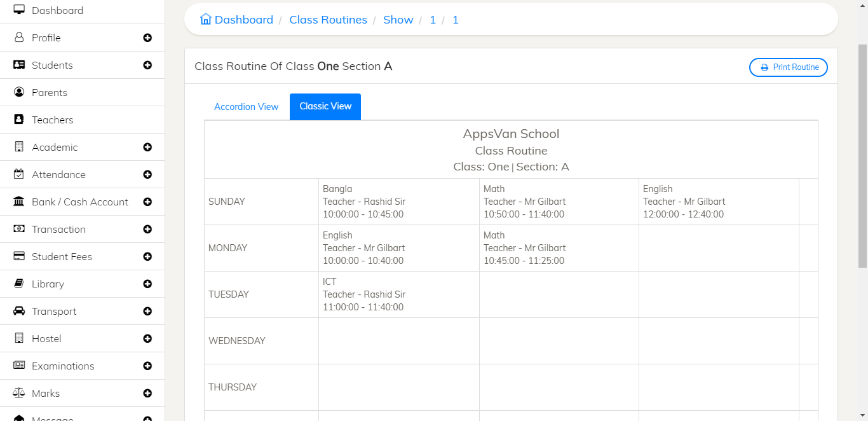Click the Parents circle user icon
The width and height of the screenshot is (868, 421).
pos(19,92)
